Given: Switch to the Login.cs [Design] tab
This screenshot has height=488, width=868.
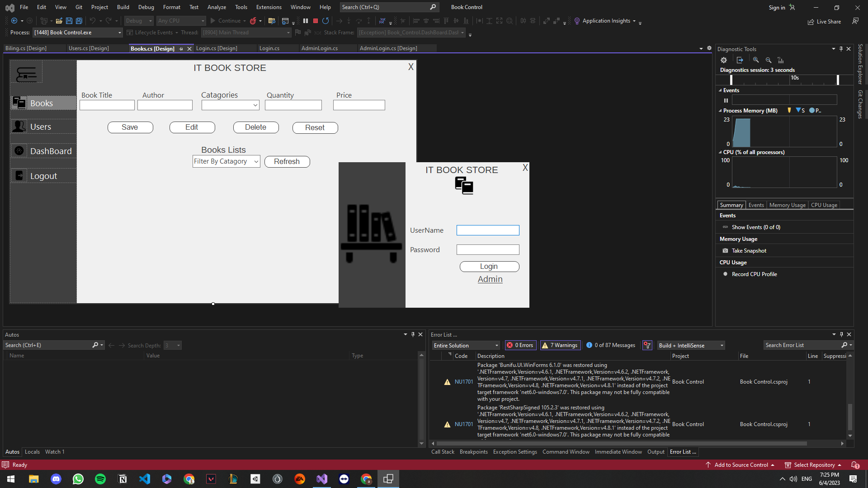Looking at the screenshot, I should tap(217, 48).
